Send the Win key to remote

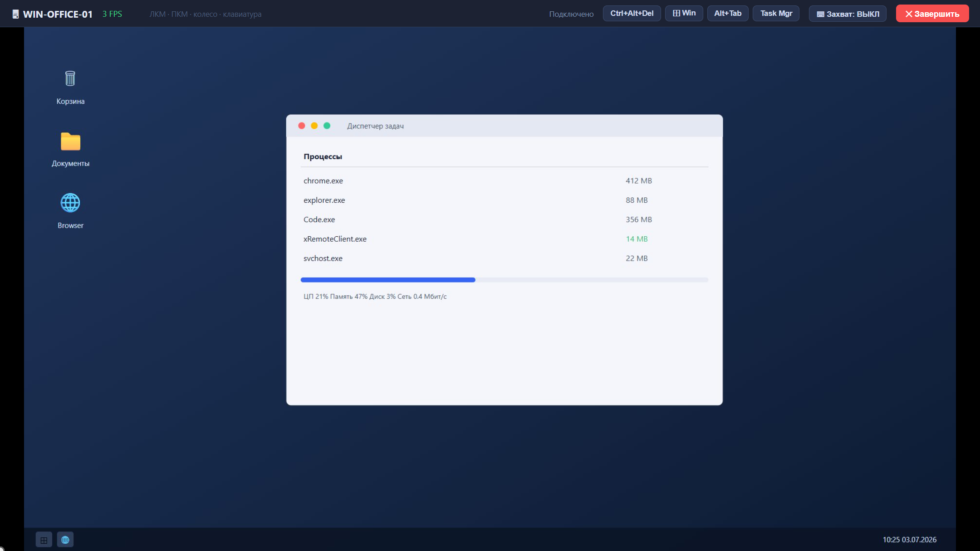pyautogui.click(x=684, y=13)
